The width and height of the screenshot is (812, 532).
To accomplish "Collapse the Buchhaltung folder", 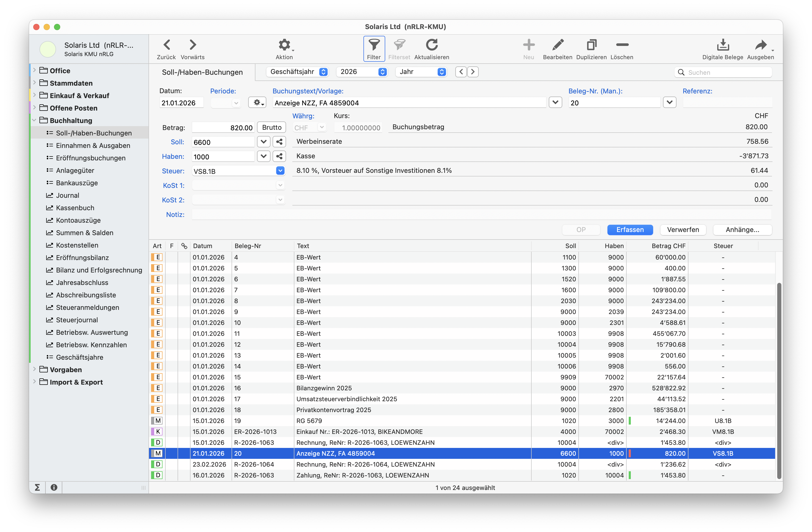I will 35,120.
